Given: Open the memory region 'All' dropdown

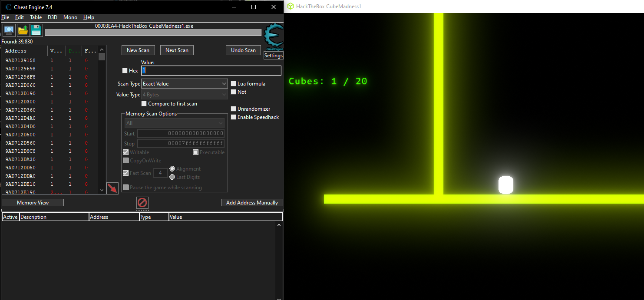Looking at the screenshot, I should [x=174, y=123].
